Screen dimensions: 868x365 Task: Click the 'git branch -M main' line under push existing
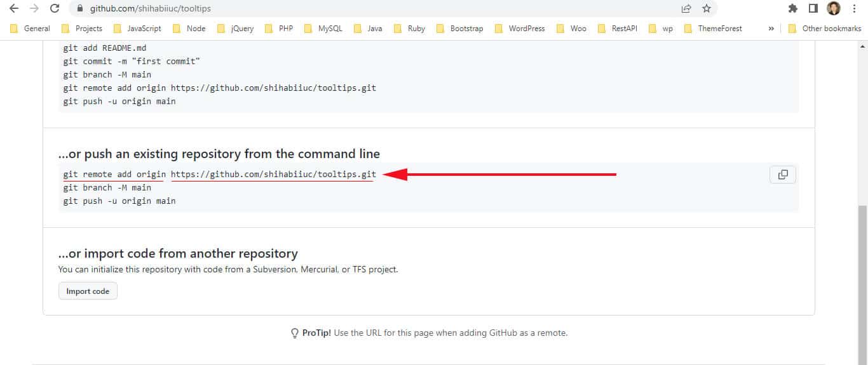tap(107, 187)
